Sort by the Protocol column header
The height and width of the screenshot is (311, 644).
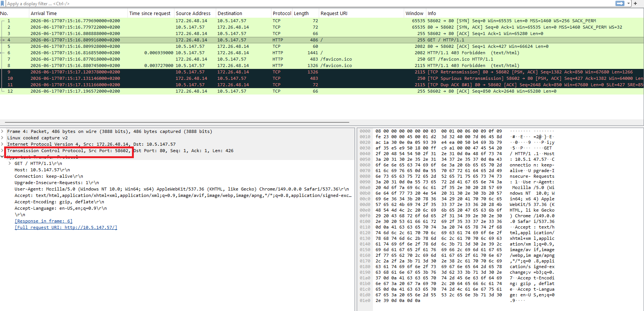[282, 13]
